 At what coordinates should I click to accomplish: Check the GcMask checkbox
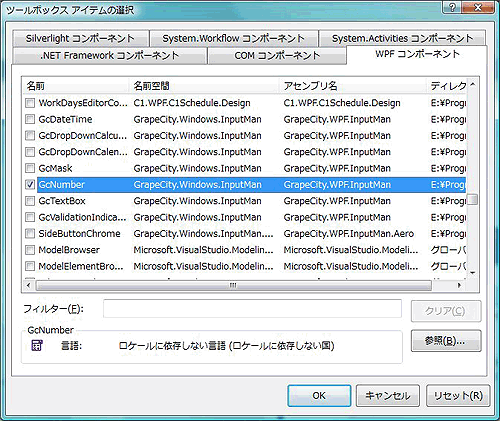[x=30, y=168]
